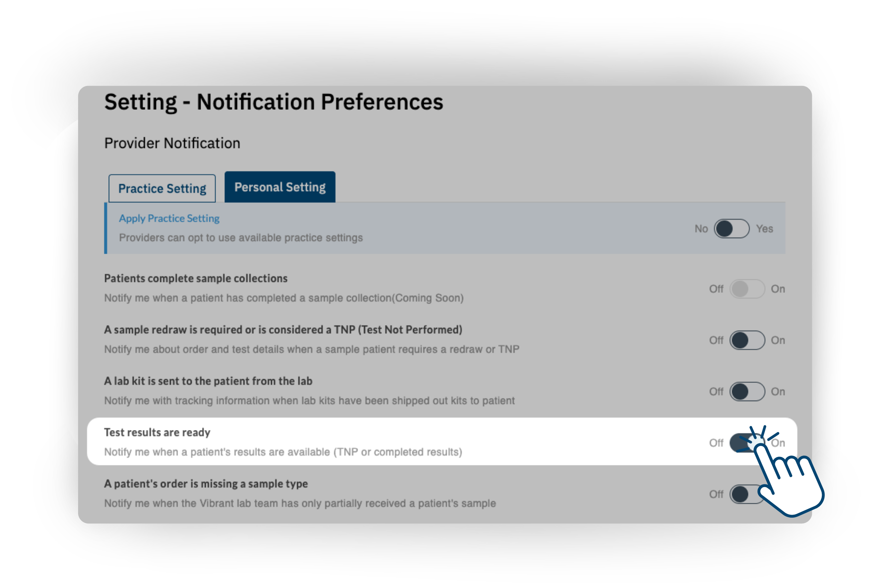872x588 pixels.
Task: Click the Setting - Notification Preferences title
Action: tap(274, 102)
